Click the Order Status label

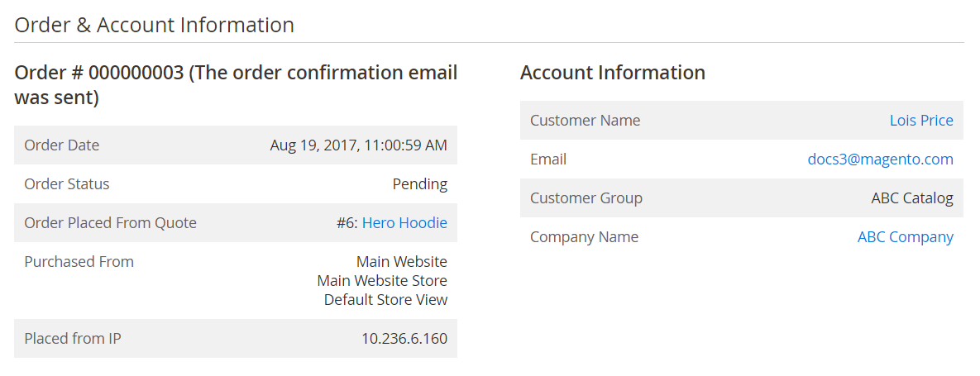coord(67,184)
